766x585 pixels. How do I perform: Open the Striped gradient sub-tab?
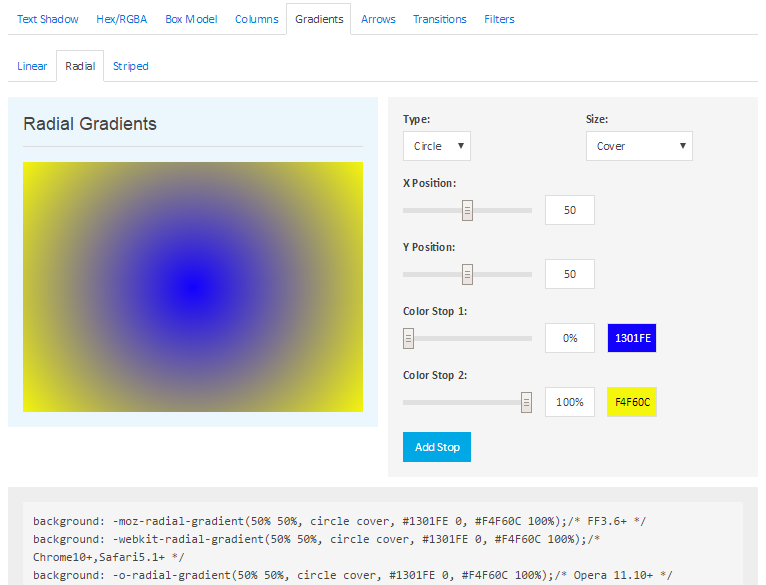[130, 66]
